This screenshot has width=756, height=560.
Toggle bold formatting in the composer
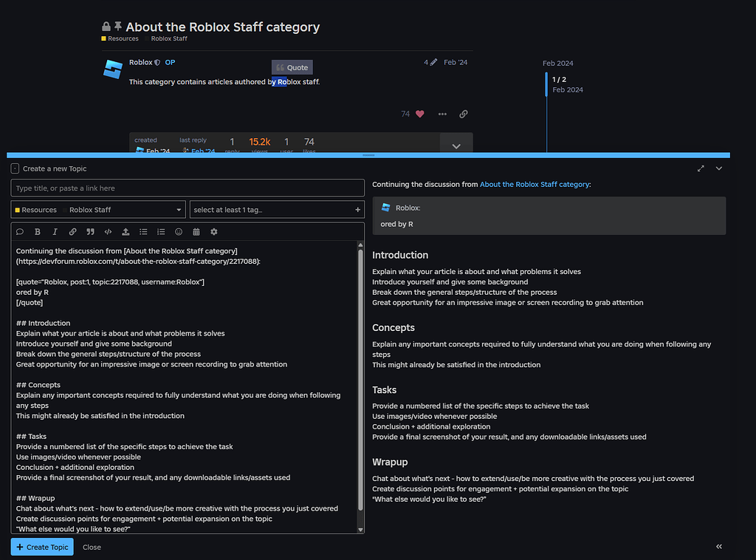(37, 231)
